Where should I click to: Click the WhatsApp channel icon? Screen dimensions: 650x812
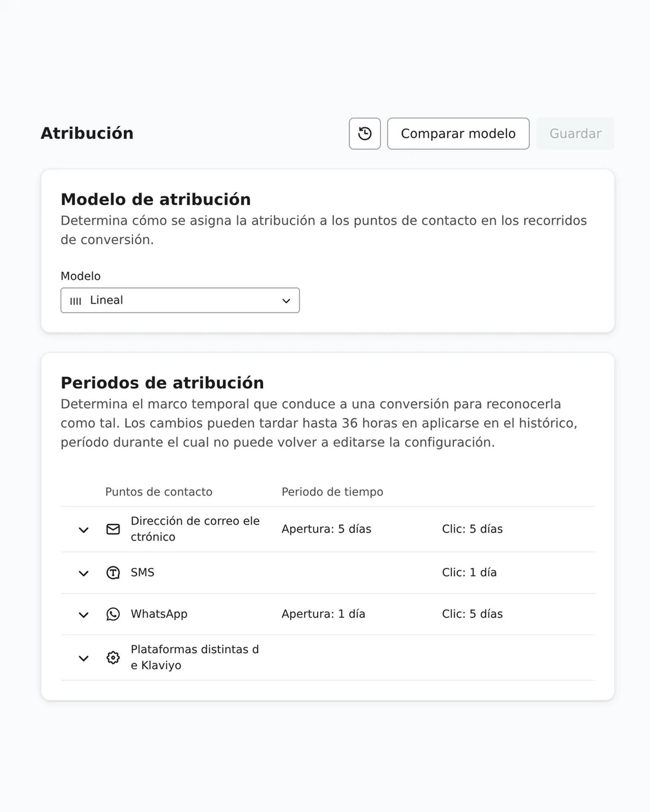[x=113, y=614]
